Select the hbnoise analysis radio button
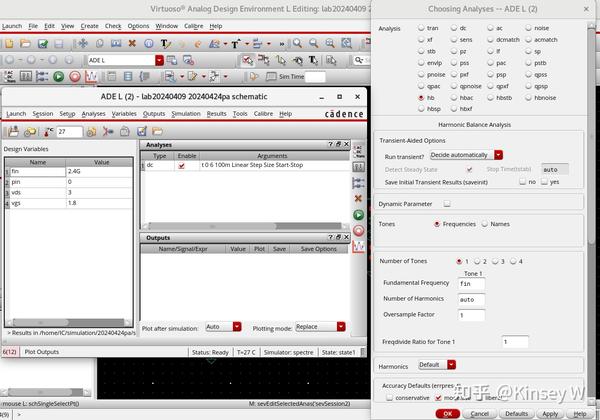 (528, 98)
